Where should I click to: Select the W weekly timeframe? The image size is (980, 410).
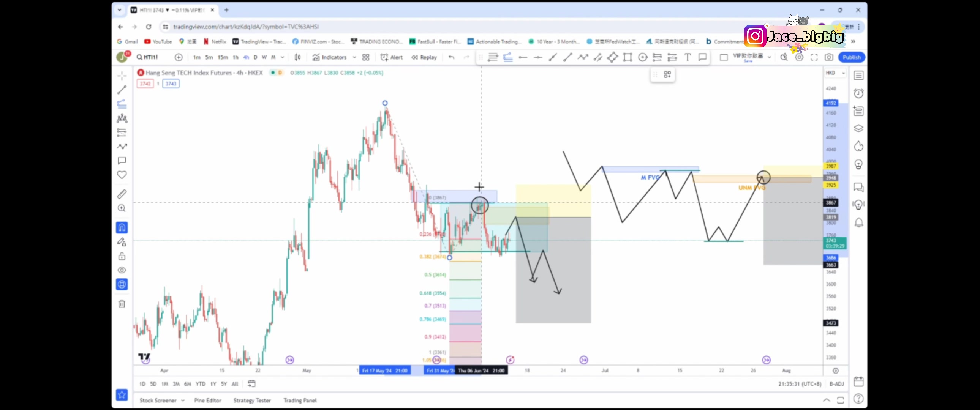[264, 57]
